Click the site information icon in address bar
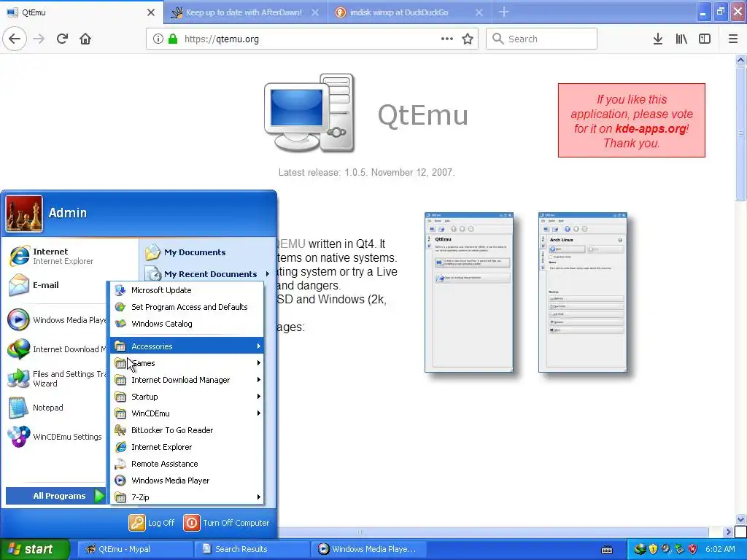Screen dimensions: 747x560 coord(158,39)
